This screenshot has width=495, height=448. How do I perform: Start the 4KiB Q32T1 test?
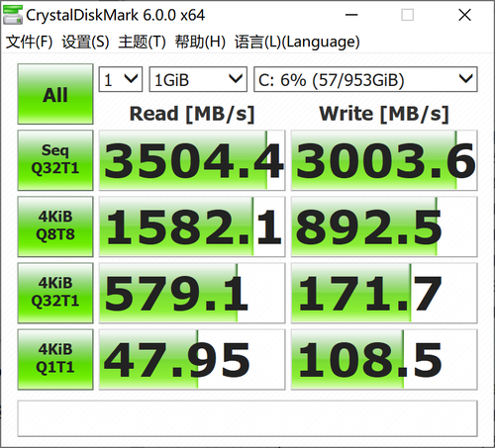point(55,293)
